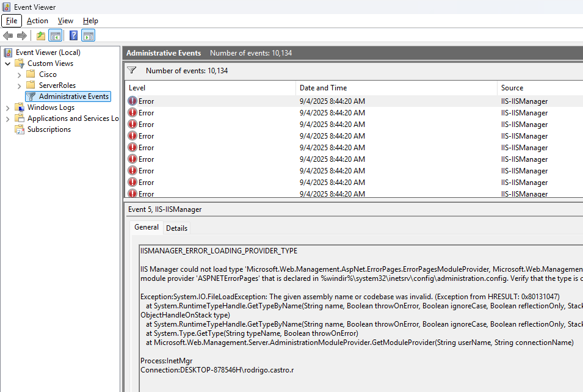Switch to the Details tab
Screen dimensions: 583x392
pyautogui.click(x=176, y=228)
